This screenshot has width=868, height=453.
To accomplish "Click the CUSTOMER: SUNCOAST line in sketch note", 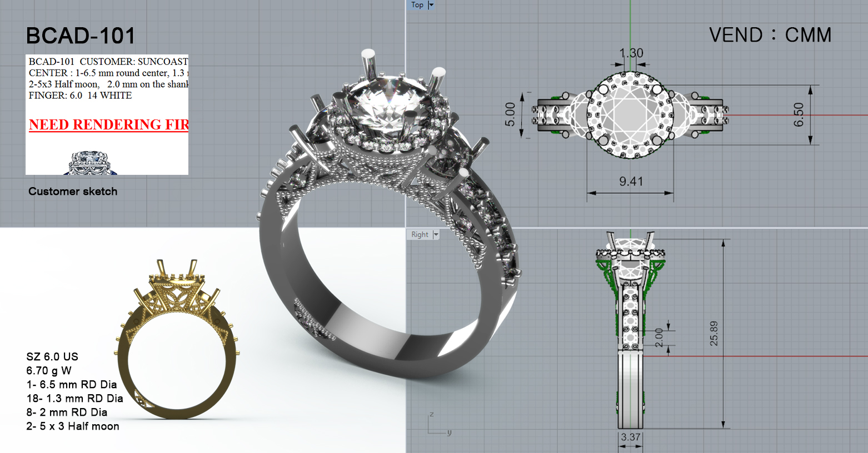I will (x=108, y=62).
